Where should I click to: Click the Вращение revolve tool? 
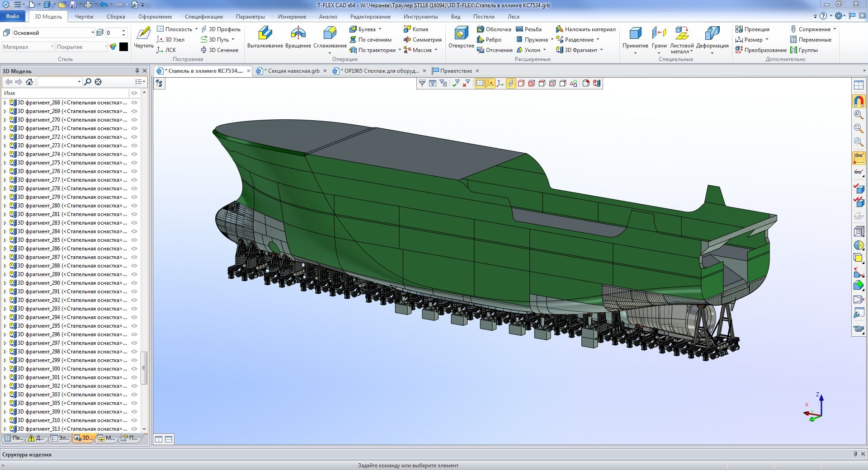pyautogui.click(x=298, y=37)
